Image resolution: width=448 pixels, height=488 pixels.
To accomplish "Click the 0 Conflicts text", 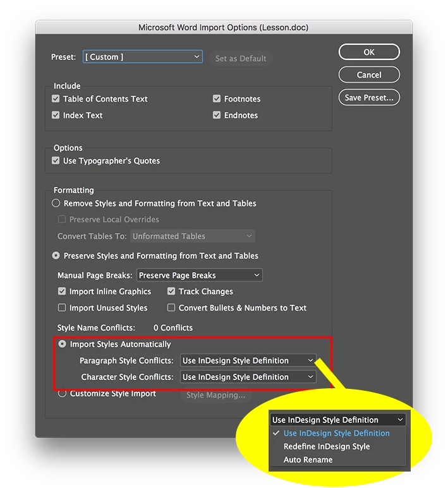I will tap(173, 328).
